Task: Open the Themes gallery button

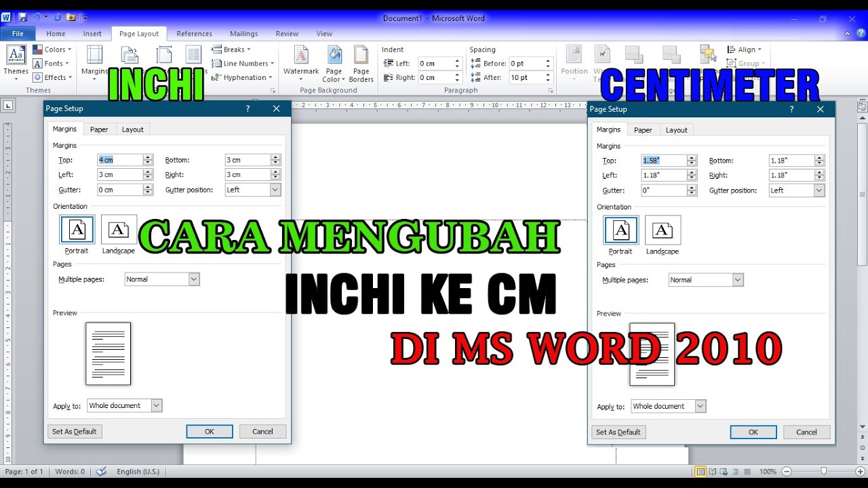Action: pos(16,62)
